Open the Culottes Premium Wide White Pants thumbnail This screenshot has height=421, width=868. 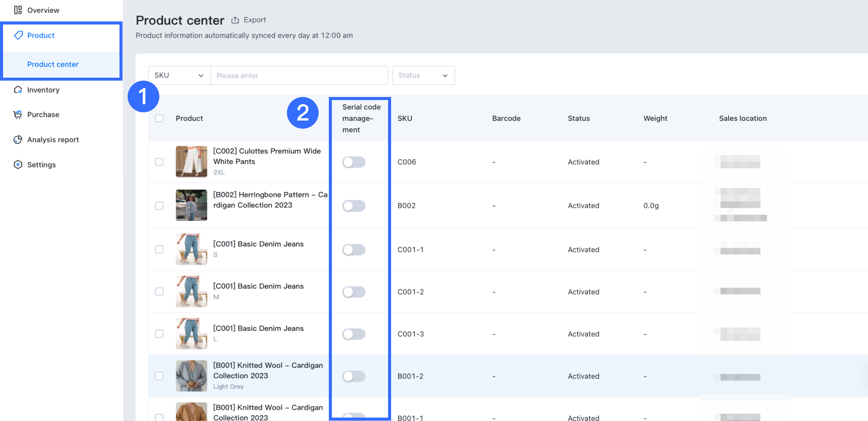[x=191, y=162]
